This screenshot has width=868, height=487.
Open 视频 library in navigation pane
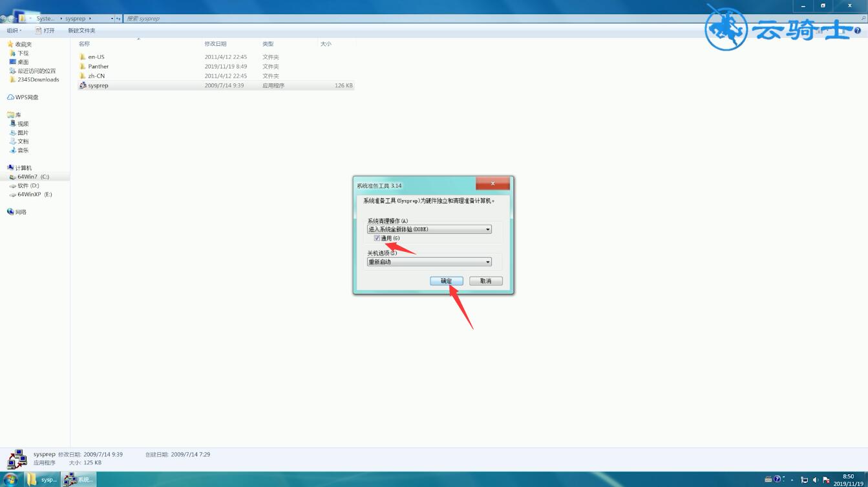pos(23,124)
